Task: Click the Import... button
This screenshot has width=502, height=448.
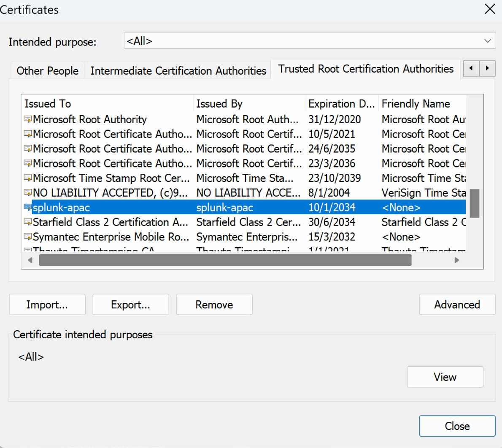Action: click(47, 305)
